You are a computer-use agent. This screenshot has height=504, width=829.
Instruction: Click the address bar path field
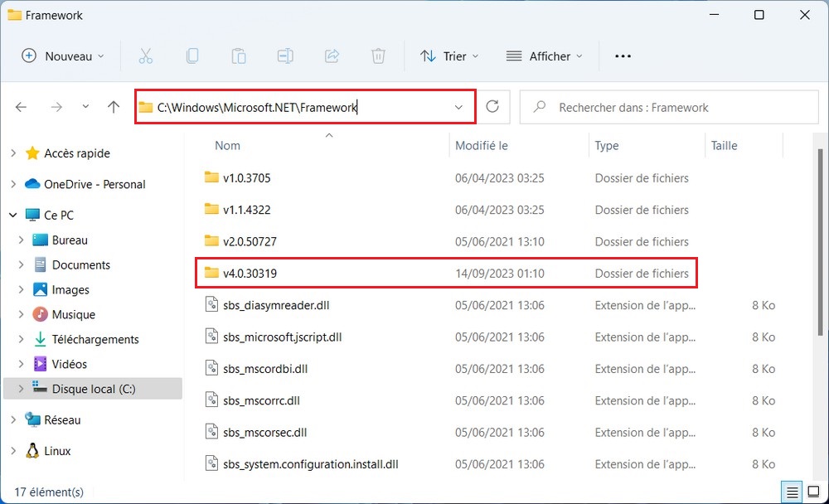305,107
